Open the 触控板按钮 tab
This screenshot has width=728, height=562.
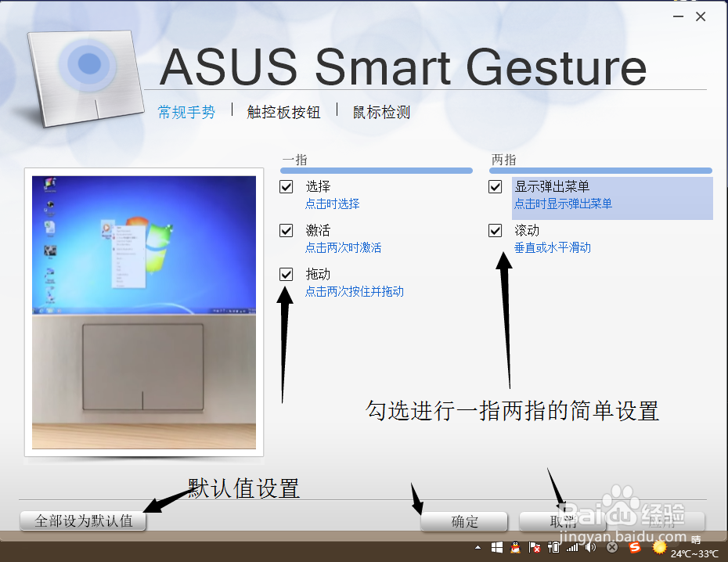[x=283, y=112]
